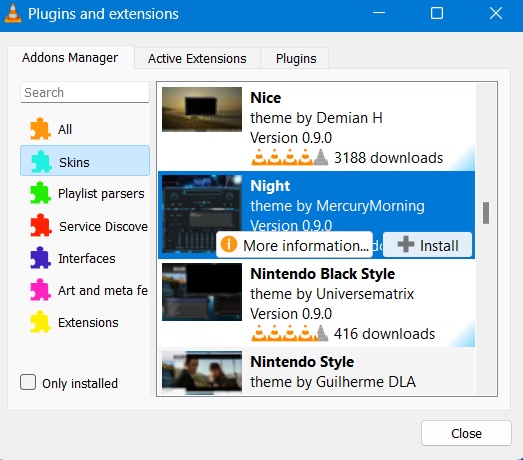Click the plus icon on Install button

click(x=406, y=245)
